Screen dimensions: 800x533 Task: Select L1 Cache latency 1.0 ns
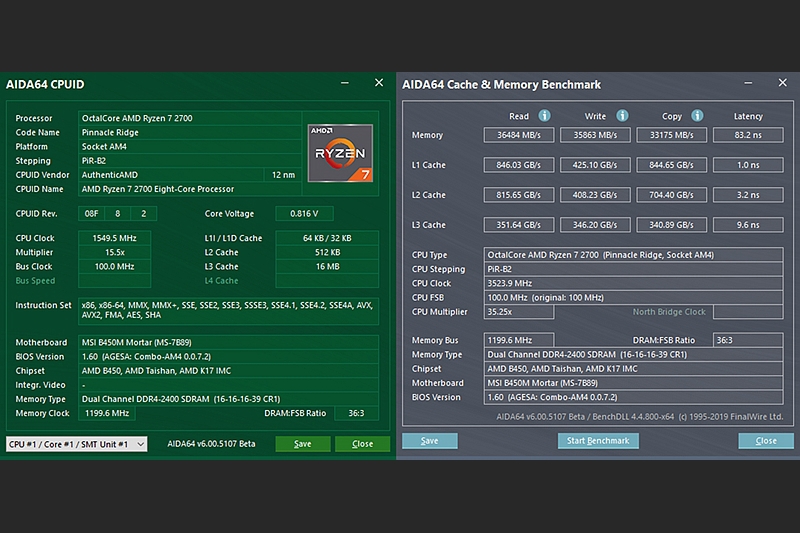coord(748,165)
